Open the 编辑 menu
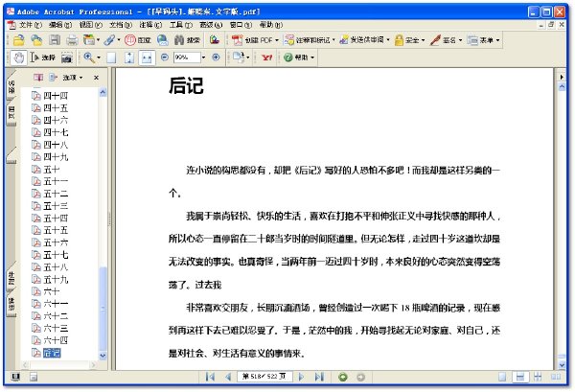 click(60, 25)
